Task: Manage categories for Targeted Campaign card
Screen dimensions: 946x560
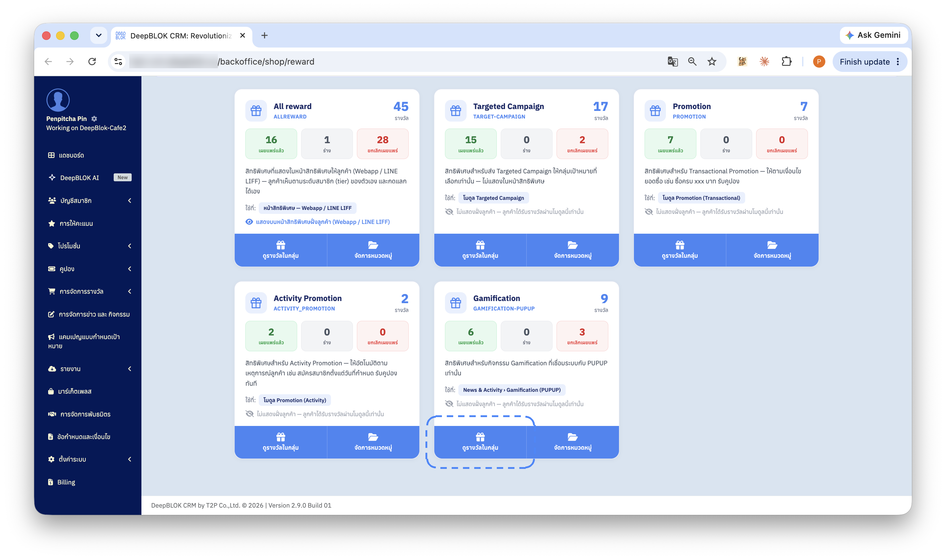Action: coord(572,250)
